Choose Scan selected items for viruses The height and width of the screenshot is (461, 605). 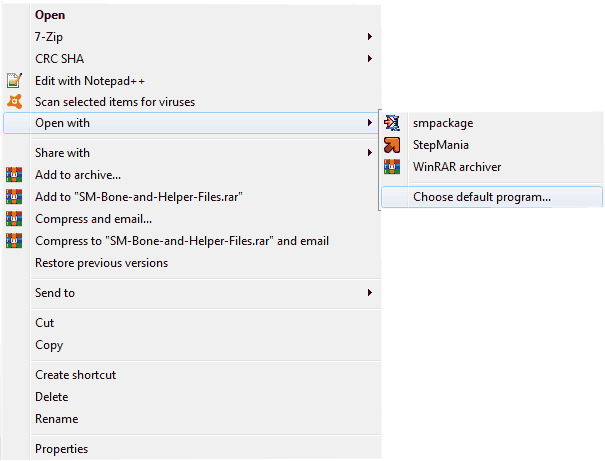[x=192, y=102]
